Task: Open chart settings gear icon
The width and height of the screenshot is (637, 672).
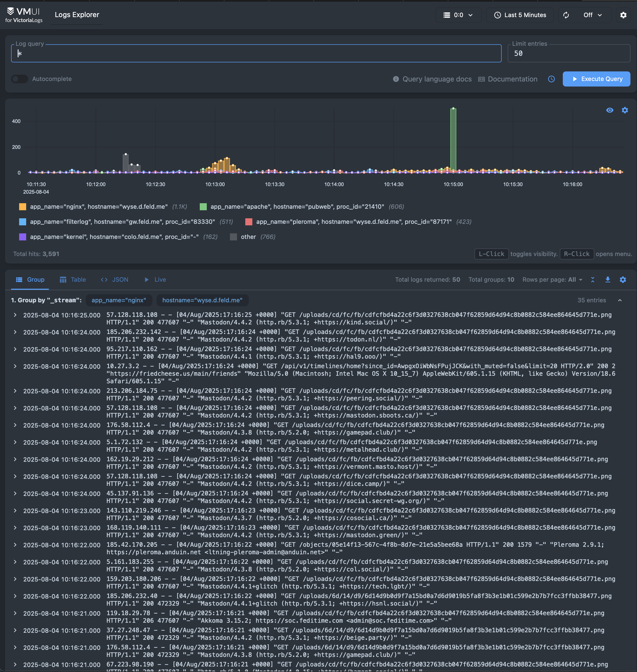Action: point(624,110)
